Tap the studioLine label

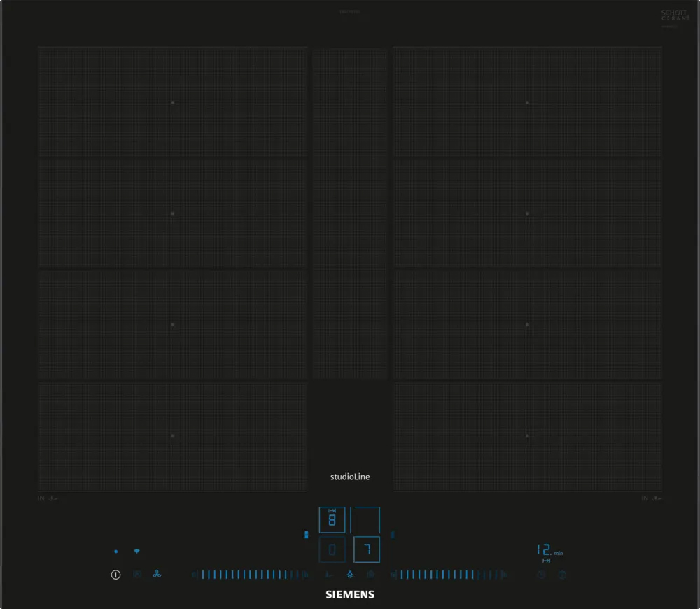coord(350,477)
